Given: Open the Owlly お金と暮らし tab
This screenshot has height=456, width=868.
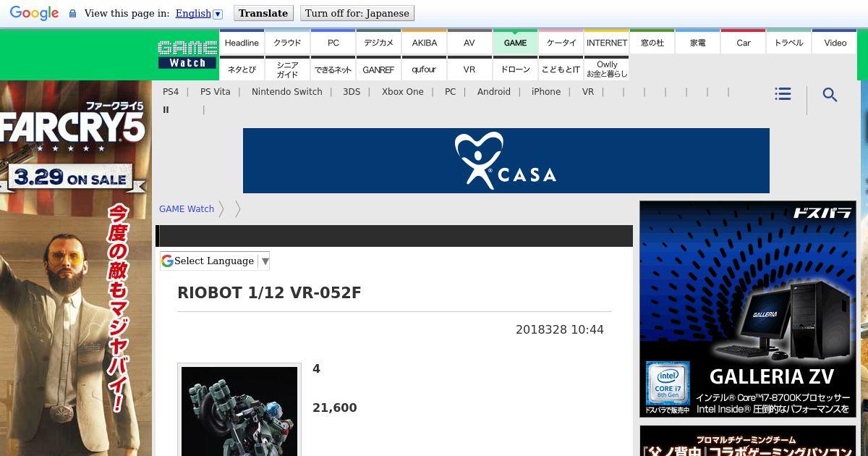Looking at the screenshot, I should pos(606,69).
